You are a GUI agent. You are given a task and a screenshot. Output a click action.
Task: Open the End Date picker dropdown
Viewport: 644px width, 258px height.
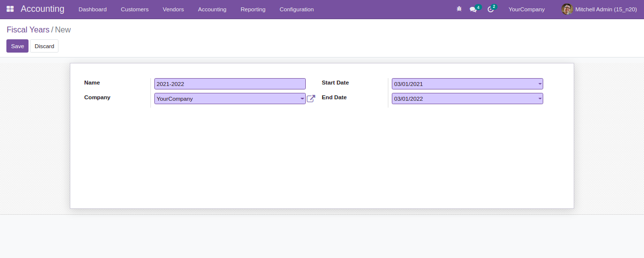539,99
